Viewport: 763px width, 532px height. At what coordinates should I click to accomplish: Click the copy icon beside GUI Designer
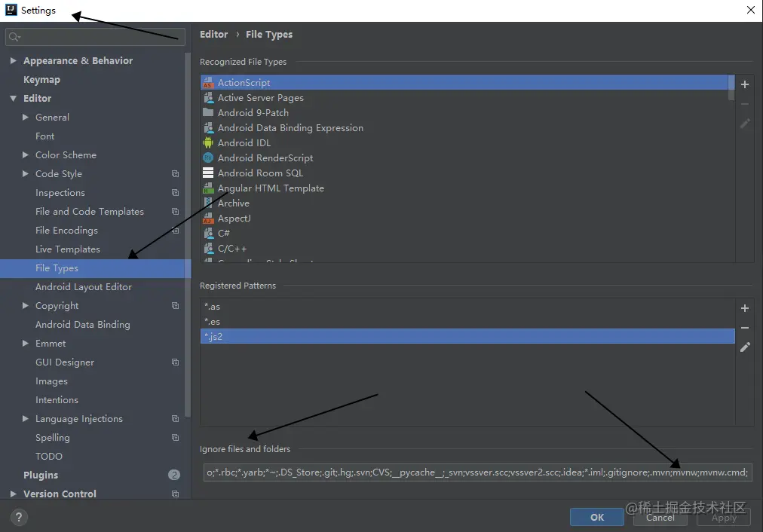pyautogui.click(x=175, y=362)
